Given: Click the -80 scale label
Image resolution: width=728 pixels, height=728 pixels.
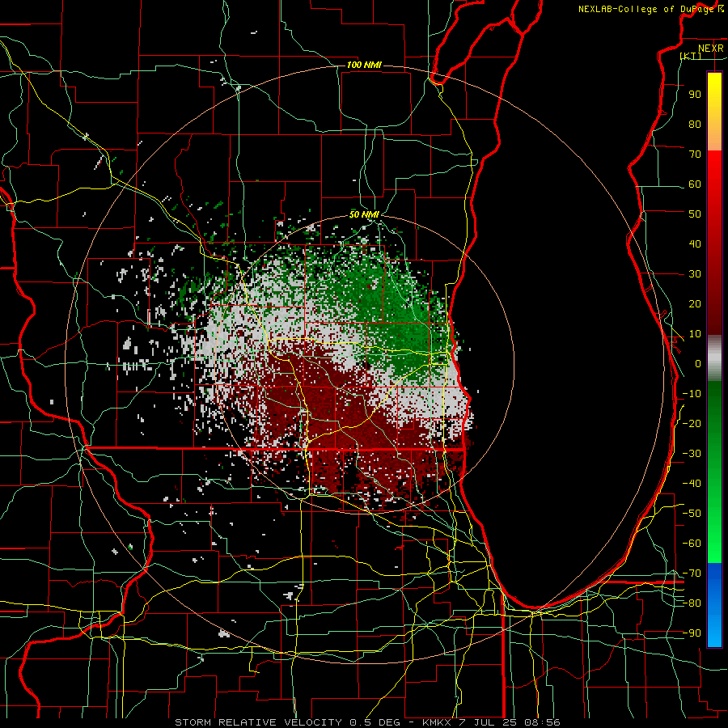Looking at the screenshot, I should coord(692,603).
